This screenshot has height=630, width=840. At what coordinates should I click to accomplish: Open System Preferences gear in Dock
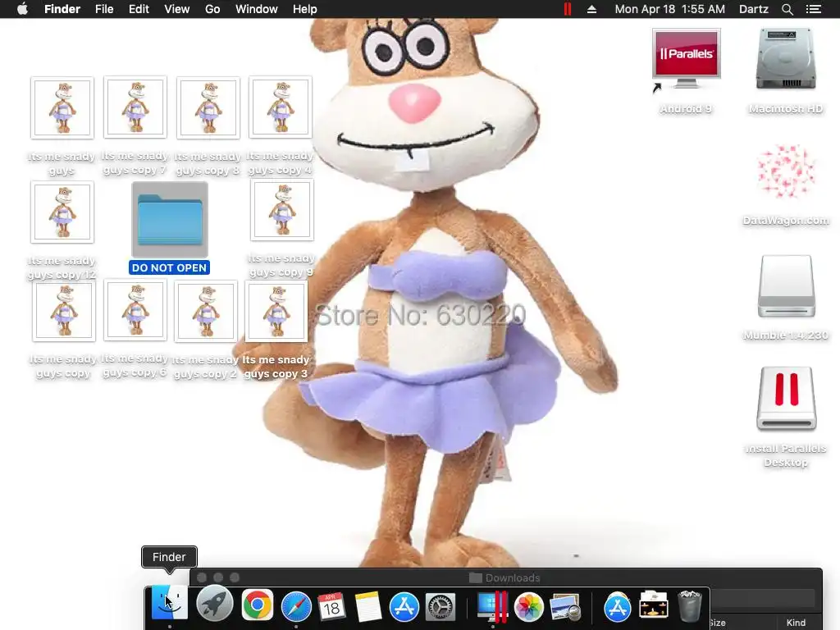coord(441,606)
